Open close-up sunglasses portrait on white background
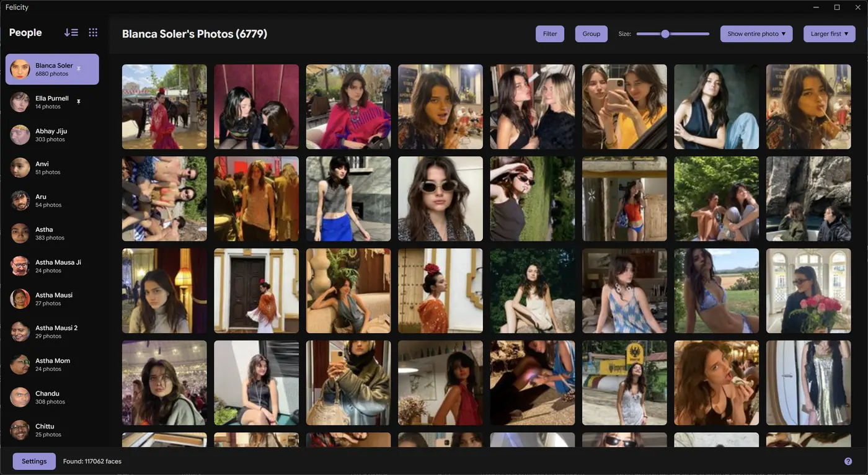This screenshot has height=475, width=868. point(440,198)
